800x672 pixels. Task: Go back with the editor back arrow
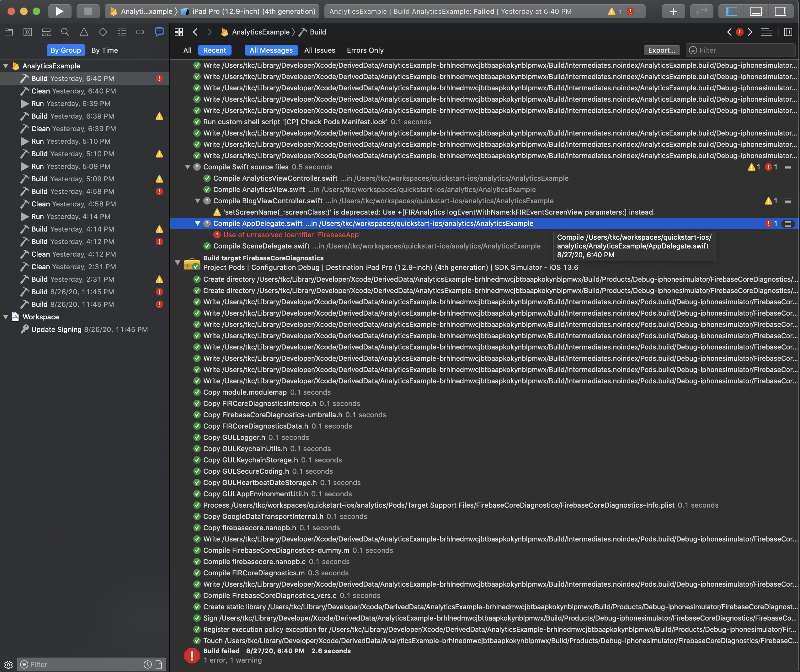[195, 32]
